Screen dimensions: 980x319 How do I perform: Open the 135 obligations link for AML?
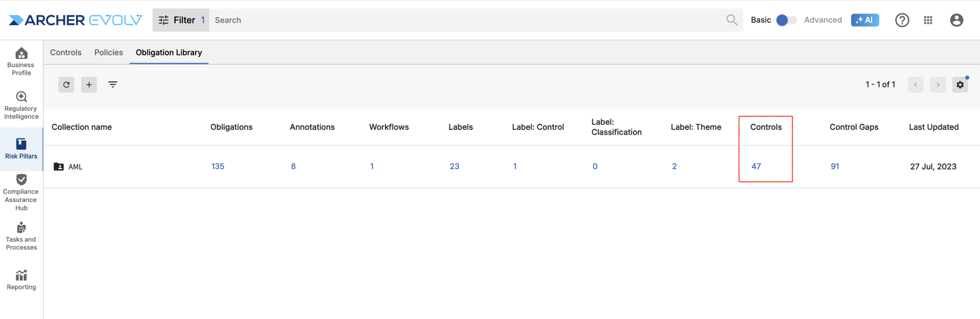(218, 166)
